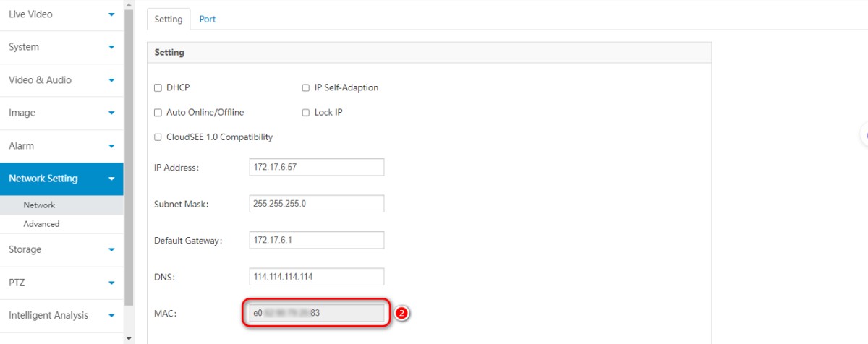Expand the Intelligent Analysis section arrow
The image size is (868, 344).
pyautogui.click(x=111, y=316)
